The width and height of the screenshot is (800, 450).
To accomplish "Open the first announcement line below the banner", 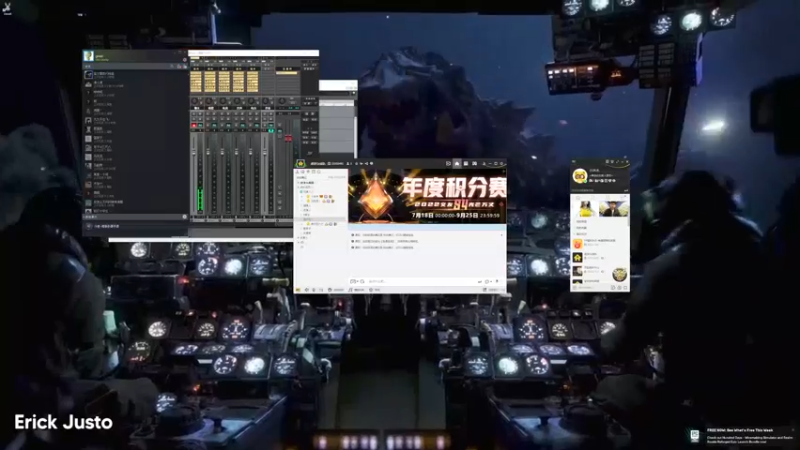I will tap(383, 235).
